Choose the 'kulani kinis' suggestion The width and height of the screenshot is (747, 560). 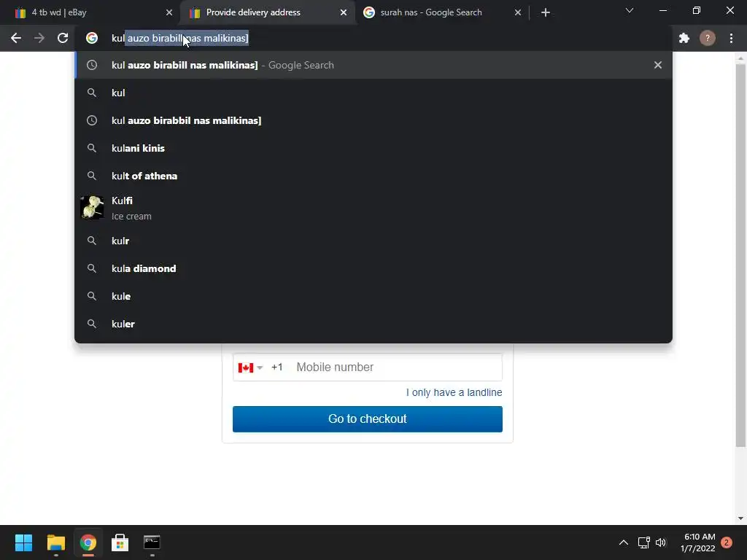[x=373, y=148]
